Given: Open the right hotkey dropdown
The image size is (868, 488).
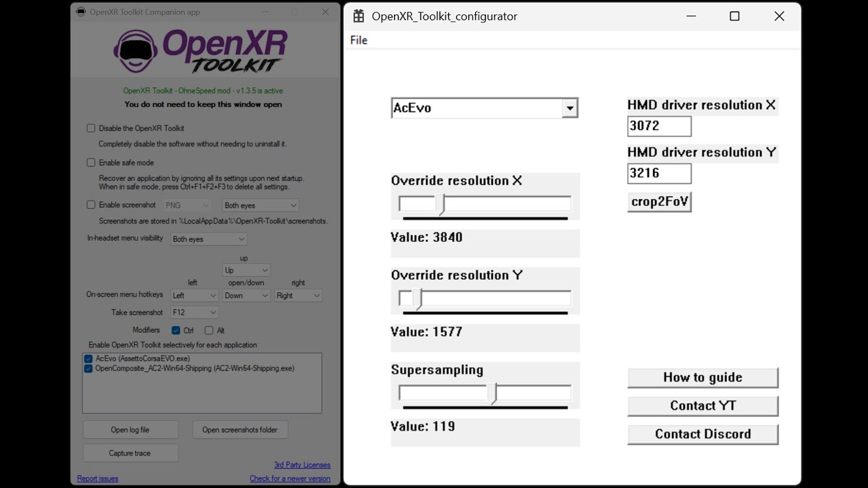Looking at the screenshot, I should 298,296.
